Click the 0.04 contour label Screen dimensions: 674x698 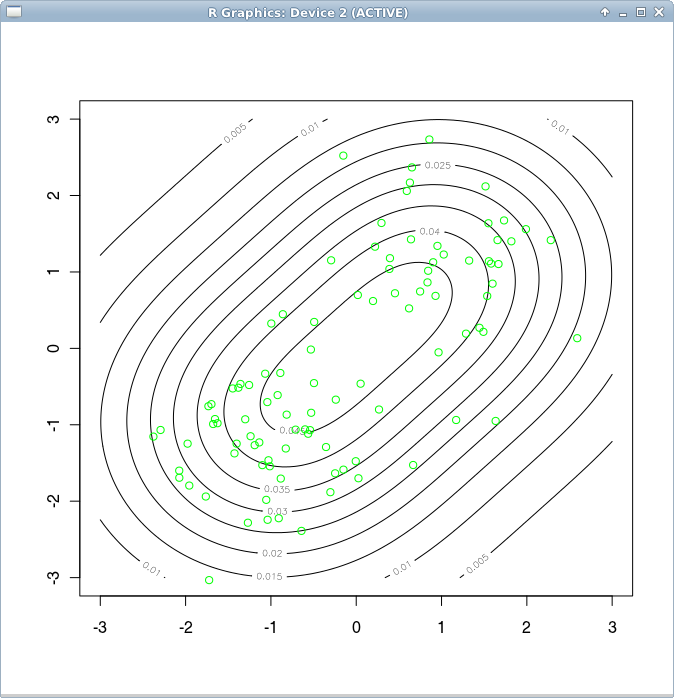point(430,231)
